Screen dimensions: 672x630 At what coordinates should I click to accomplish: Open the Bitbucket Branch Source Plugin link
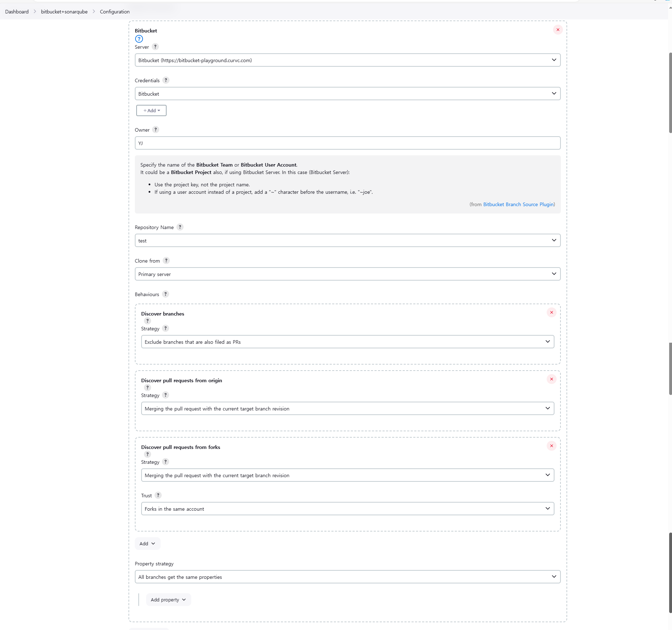518,204
